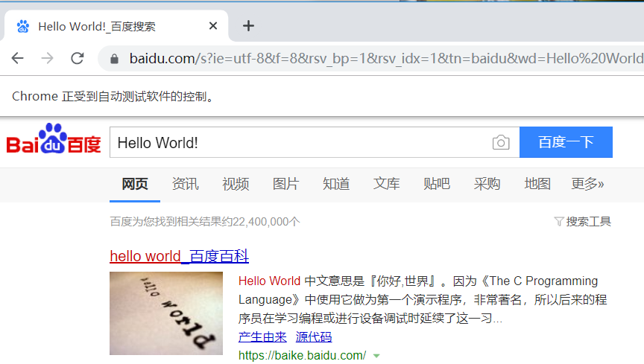Click the browser back arrow
This screenshot has height=364, width=644.
[17, 58]
